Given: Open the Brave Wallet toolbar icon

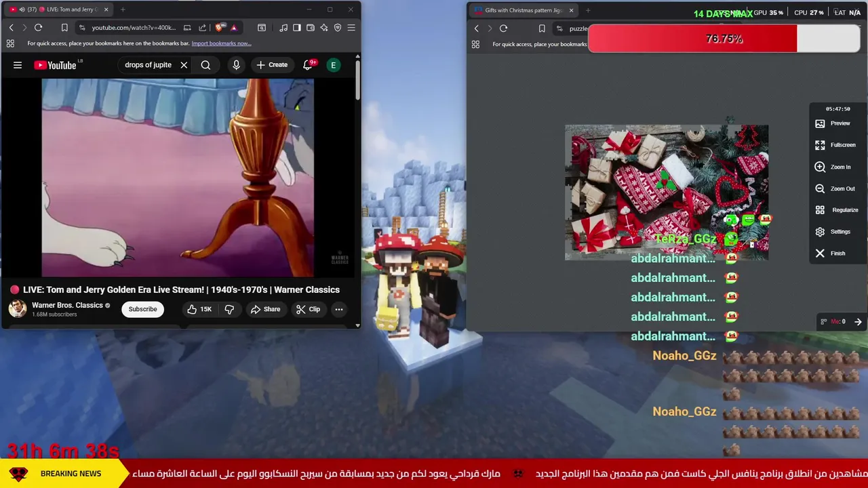Looking at the screenshot, I should click(311, 28).
